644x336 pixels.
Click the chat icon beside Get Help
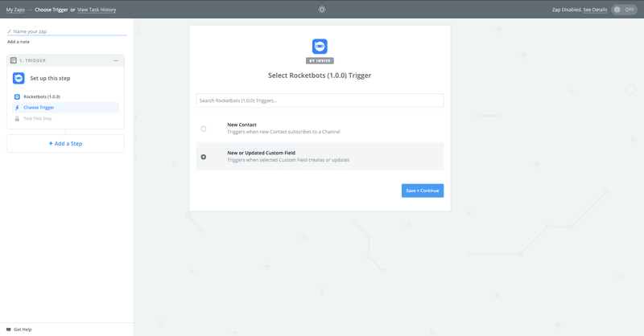coord(9,330)
